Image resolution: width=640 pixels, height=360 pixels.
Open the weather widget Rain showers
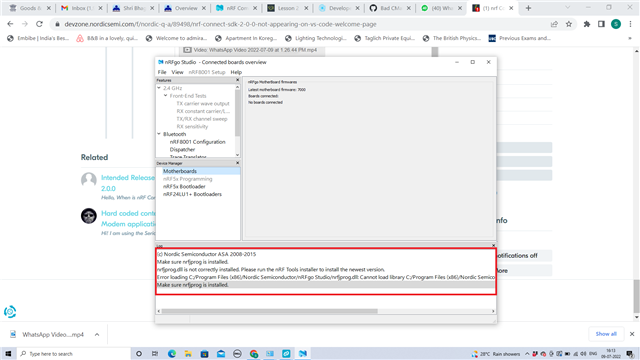496,353
